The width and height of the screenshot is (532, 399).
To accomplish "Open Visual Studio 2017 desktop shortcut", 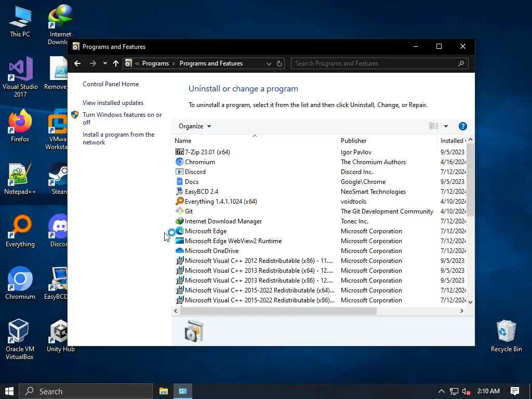I will tap(20, 77).
